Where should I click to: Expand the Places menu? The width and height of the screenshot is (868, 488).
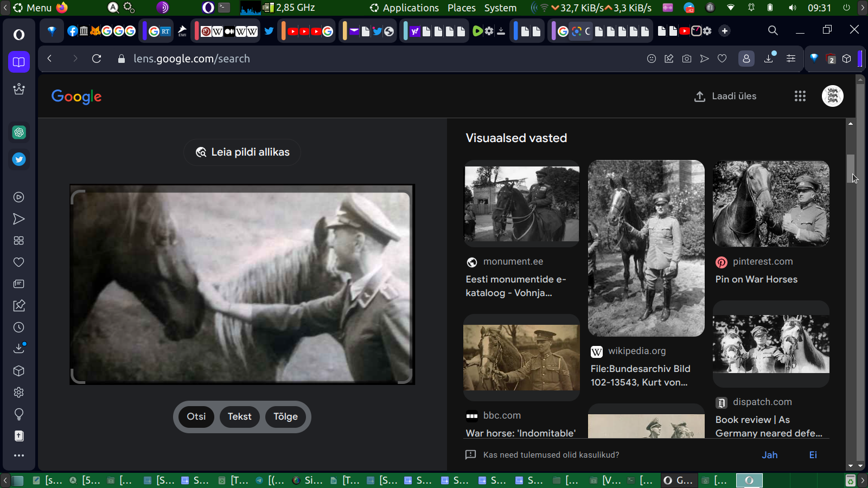click(461, 8)
